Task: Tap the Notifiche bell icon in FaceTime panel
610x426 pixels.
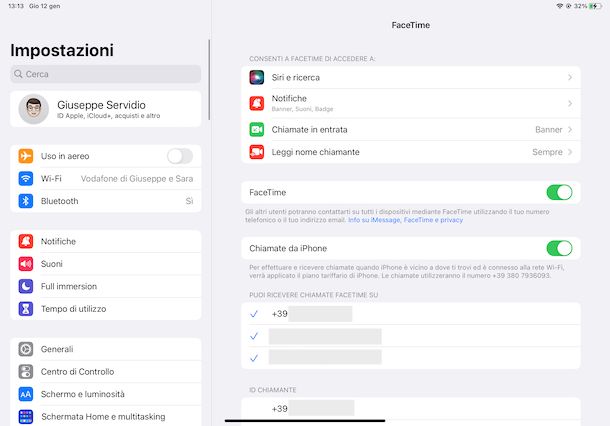Action: pos(257,103)
